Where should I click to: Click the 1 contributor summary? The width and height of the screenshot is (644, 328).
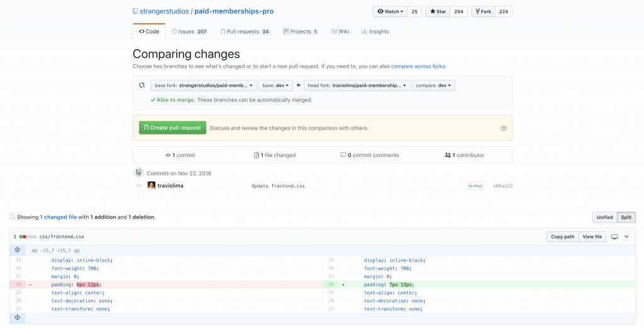coord(465,155)
